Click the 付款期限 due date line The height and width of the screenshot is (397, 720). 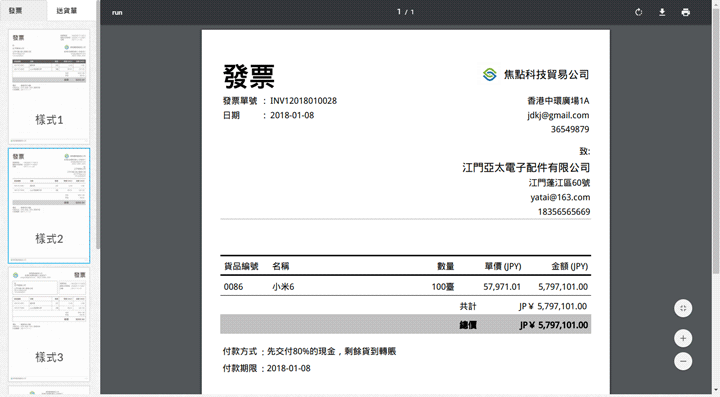tap(266, 368)
